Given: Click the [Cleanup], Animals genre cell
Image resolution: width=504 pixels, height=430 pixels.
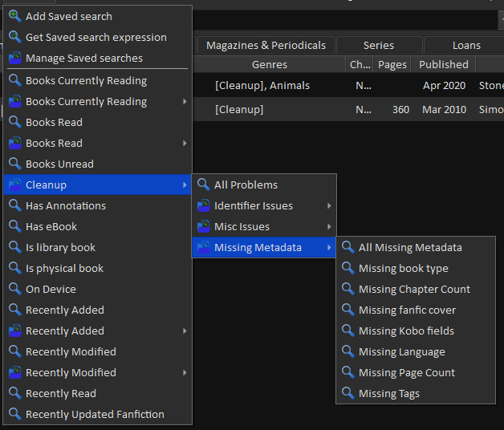Looking at the screenshot, I should pos(262,85).
